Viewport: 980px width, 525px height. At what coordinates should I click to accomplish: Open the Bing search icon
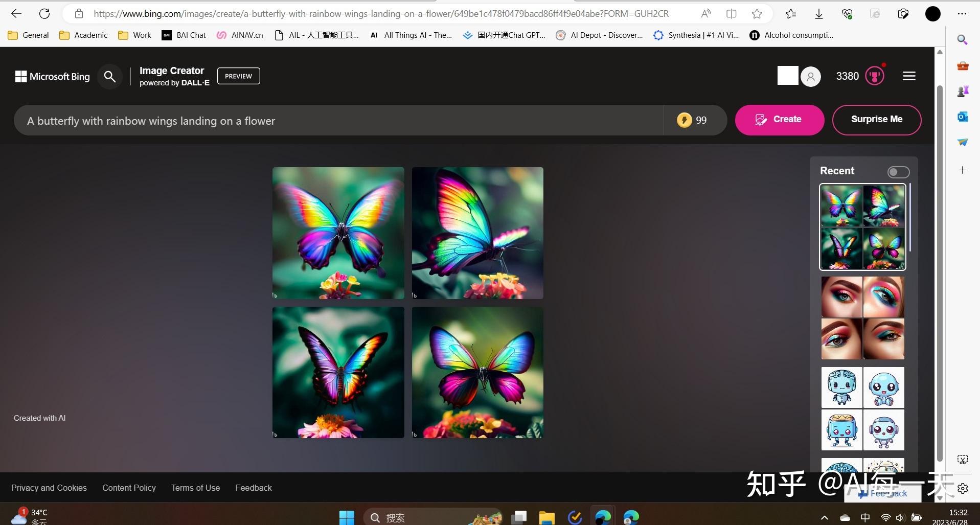[x=109, y=76]
